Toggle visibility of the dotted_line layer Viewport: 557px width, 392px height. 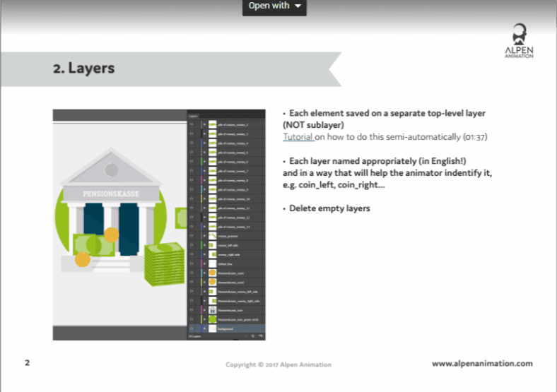[x=192, y=263]
